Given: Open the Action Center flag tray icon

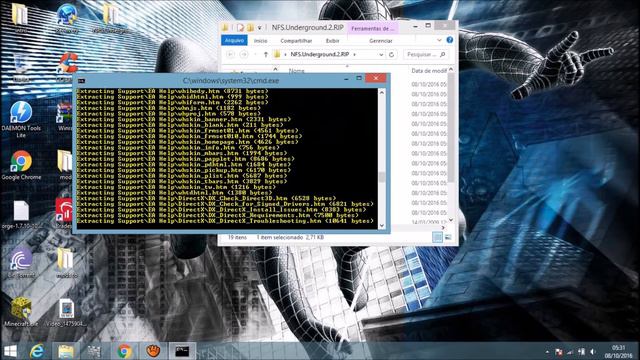Looking at the screenshot, I should (x=559, y=352).
